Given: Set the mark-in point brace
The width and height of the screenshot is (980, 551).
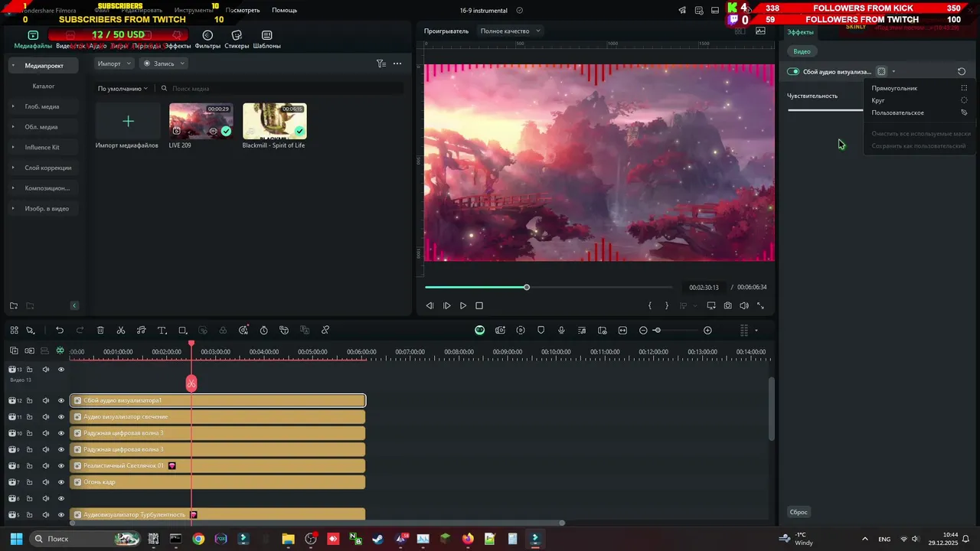Looking at the screenshot, I should point(650,305).
